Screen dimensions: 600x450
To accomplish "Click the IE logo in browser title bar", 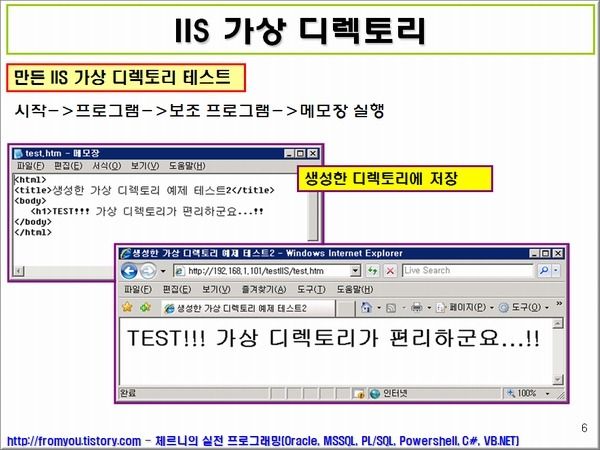I will (125, 253).
